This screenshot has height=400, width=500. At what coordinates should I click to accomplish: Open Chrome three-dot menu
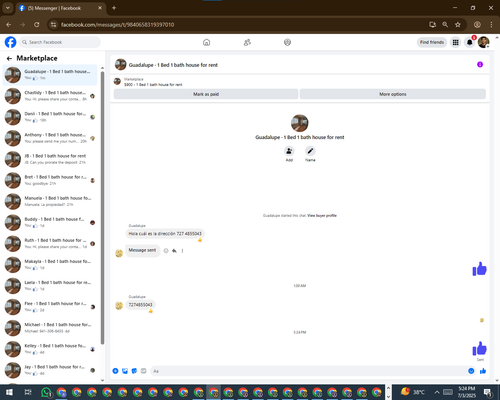click(x=491, y=25)
